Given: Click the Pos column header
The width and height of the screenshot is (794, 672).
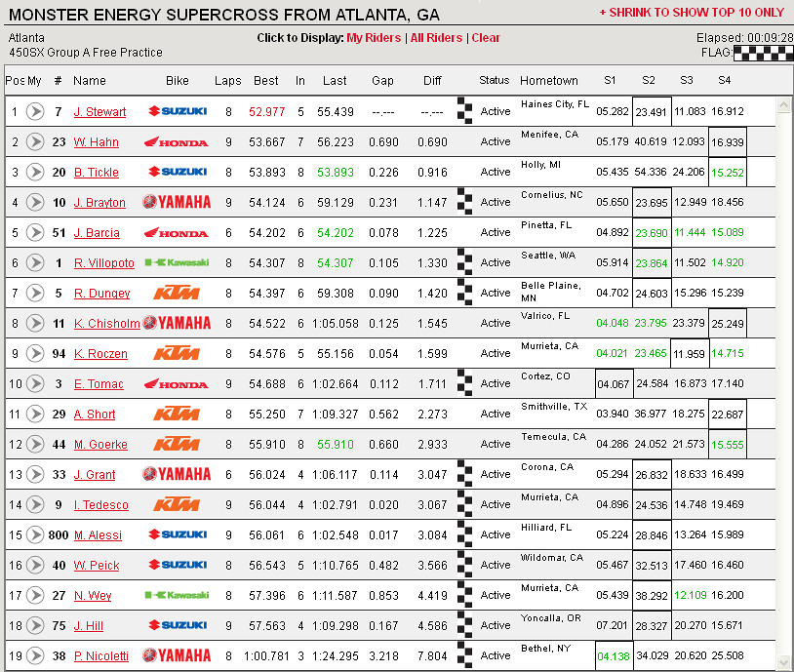Looking at the screenshot, I should pyautogui.click(x=15, y=81).
